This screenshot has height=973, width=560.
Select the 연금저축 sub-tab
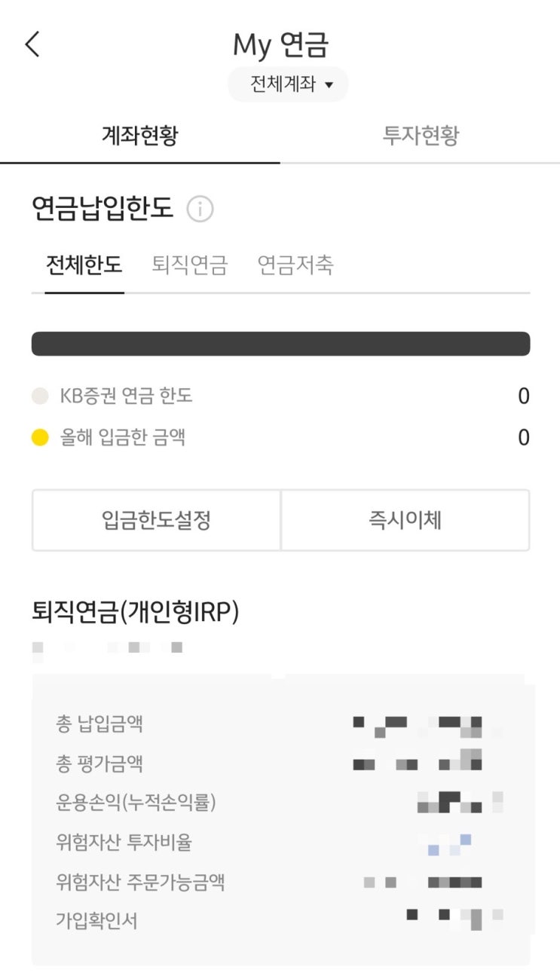[x=295, y=265]
